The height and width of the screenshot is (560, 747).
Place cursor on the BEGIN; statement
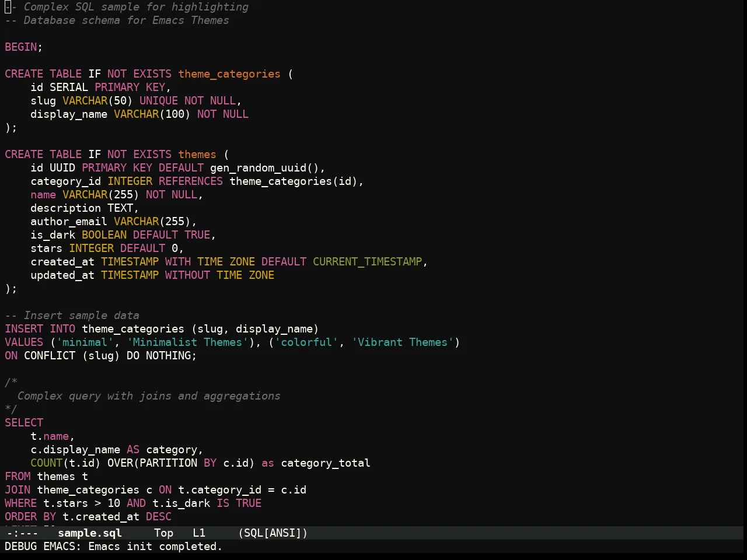[x=24, y=47]
